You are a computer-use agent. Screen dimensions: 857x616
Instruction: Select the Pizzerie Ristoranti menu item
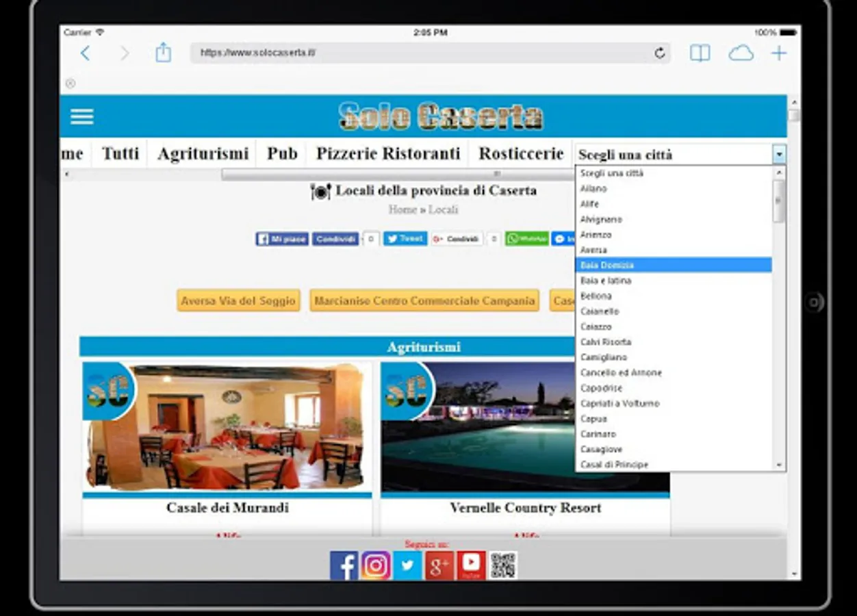click(x=388, y=154)
